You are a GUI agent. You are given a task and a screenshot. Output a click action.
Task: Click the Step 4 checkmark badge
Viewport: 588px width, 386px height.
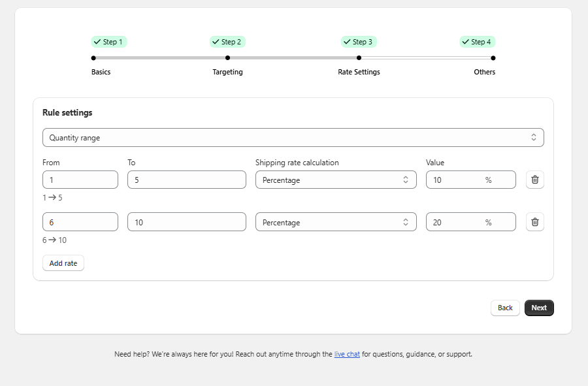tap(477, 42)
